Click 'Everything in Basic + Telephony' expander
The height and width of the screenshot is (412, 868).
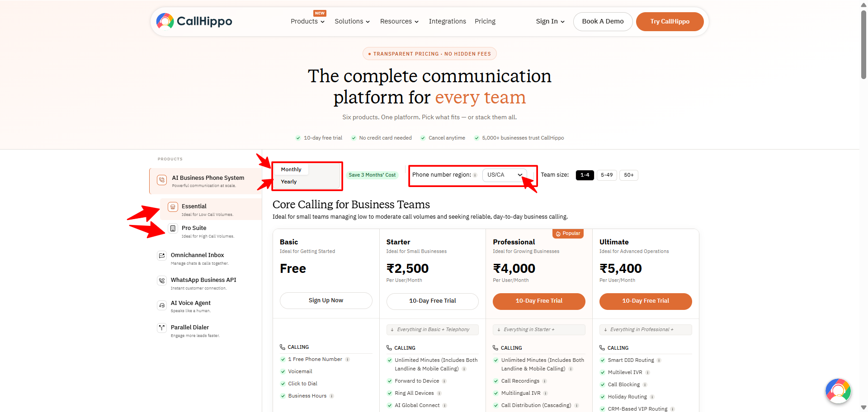433,330
